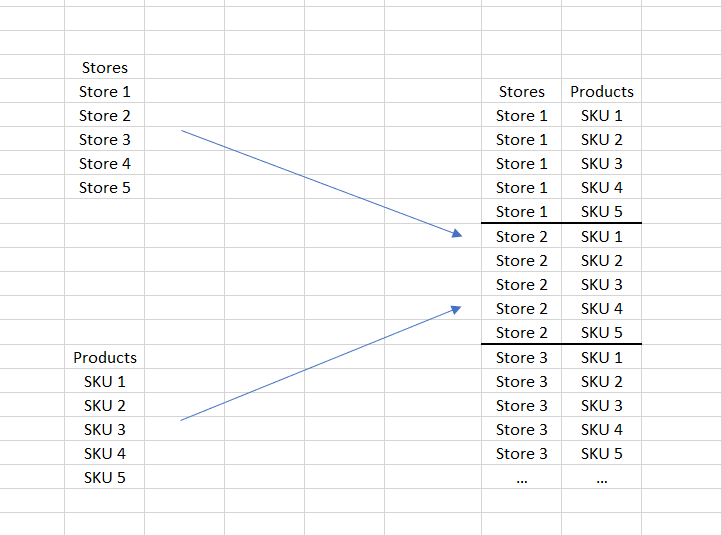Select Store 4 in the standalone Stores list
The height and width of the screenshot is (535, 722).
[x=105, y=163]
